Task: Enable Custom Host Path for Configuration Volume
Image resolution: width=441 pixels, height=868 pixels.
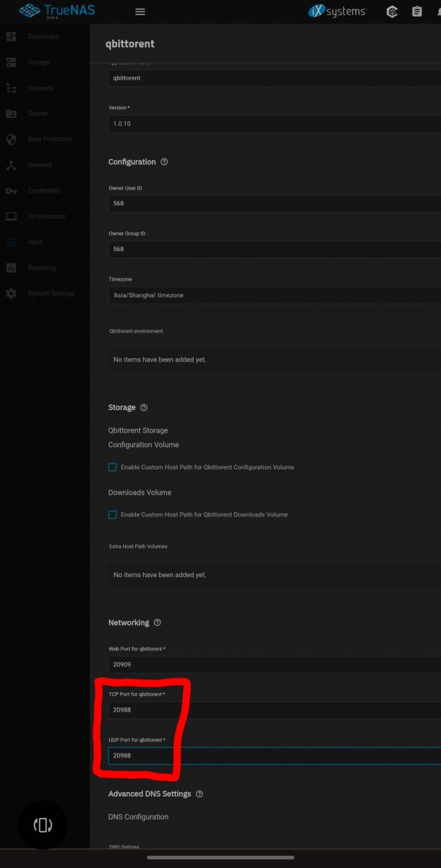Action: pyautogui.click(x=113, y=467)
